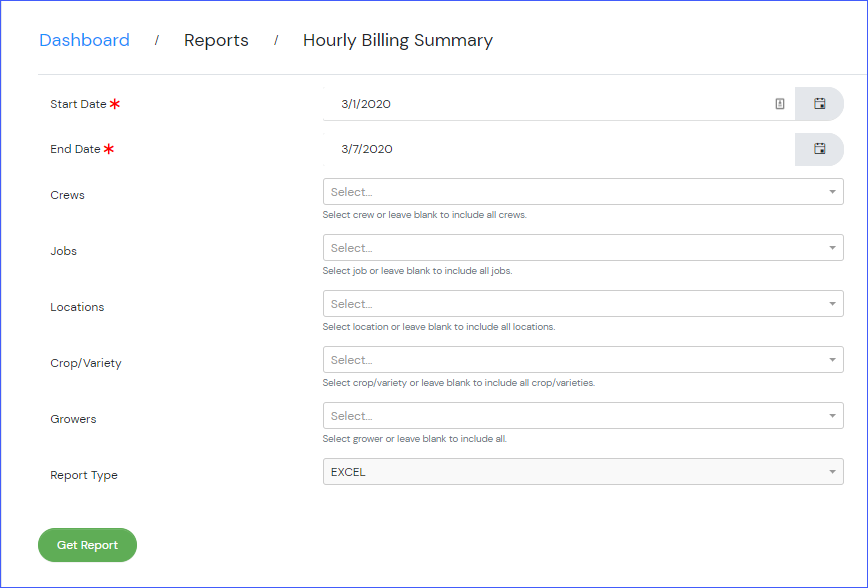
Task: Open the Jobs select dropdown
Action: tap(583, 247)
